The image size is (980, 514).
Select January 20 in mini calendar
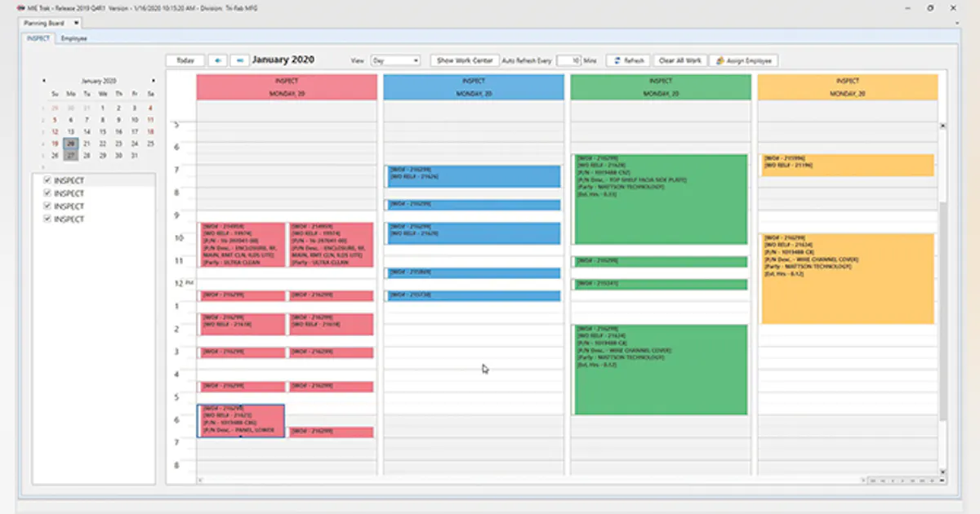(x=70, y=143)
